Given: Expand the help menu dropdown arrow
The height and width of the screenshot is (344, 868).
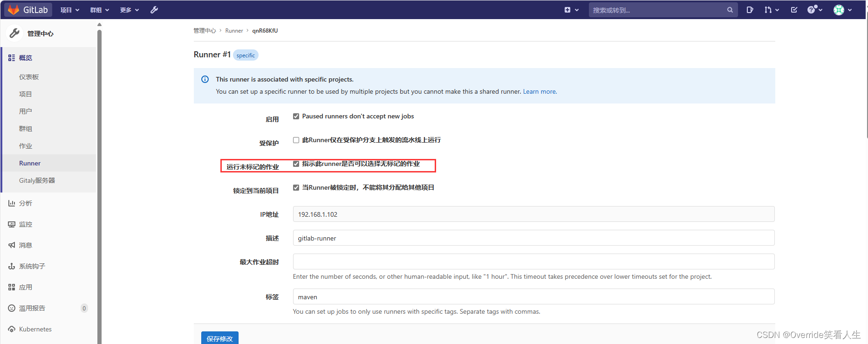Looking at the screenshot, I should (x=820, y=10).
